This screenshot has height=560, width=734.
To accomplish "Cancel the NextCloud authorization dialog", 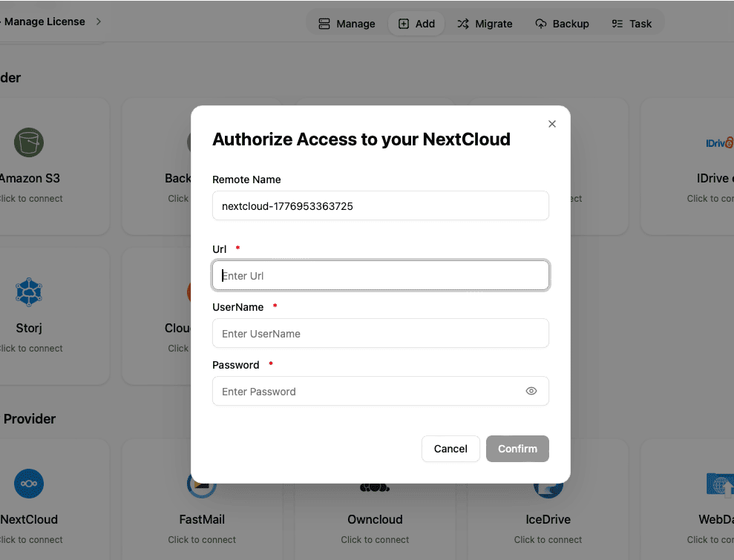I will pos(450,449).
